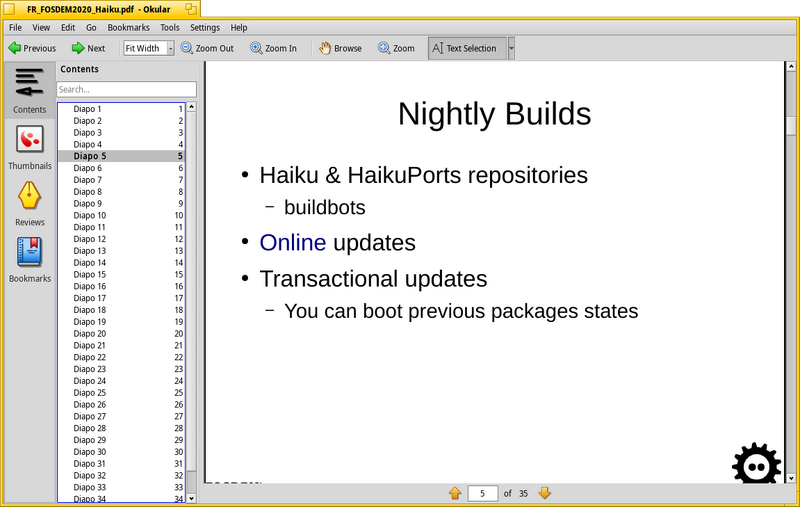Click the Zoom In magnifier

point(273,48)
